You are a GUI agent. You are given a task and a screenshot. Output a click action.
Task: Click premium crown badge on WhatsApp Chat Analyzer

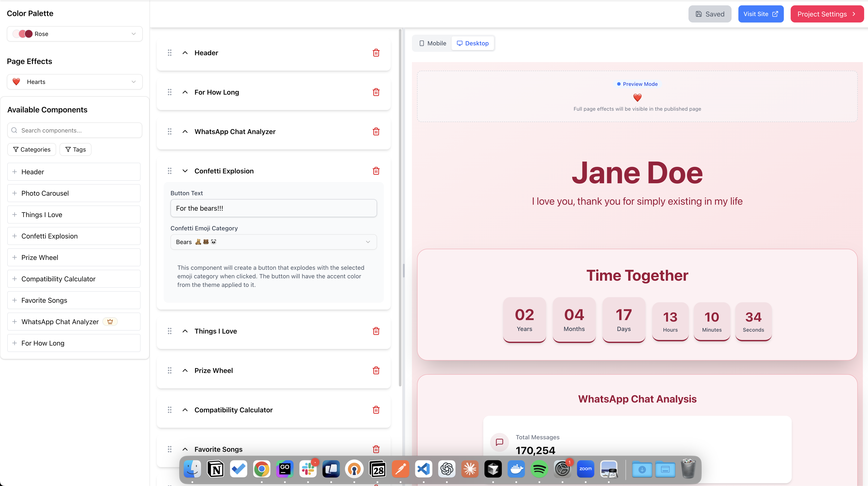(110, 322)
